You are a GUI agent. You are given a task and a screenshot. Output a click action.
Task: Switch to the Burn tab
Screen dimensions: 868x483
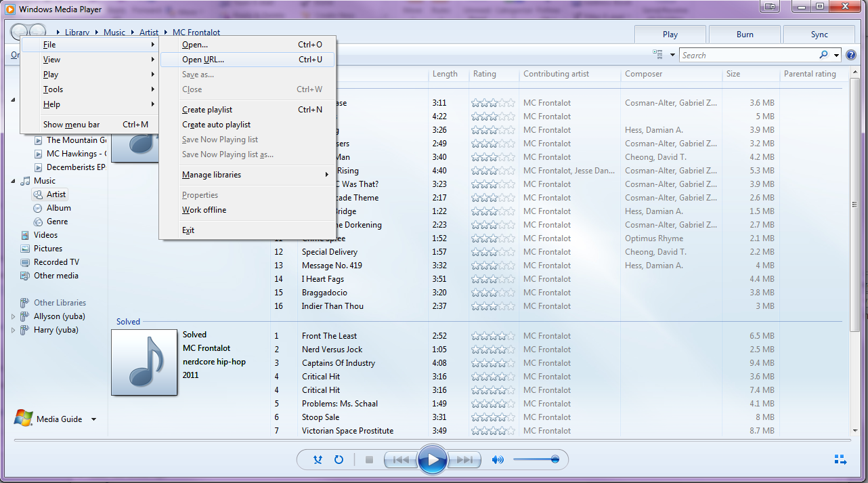pyautogui.click(x=745, y=35)
